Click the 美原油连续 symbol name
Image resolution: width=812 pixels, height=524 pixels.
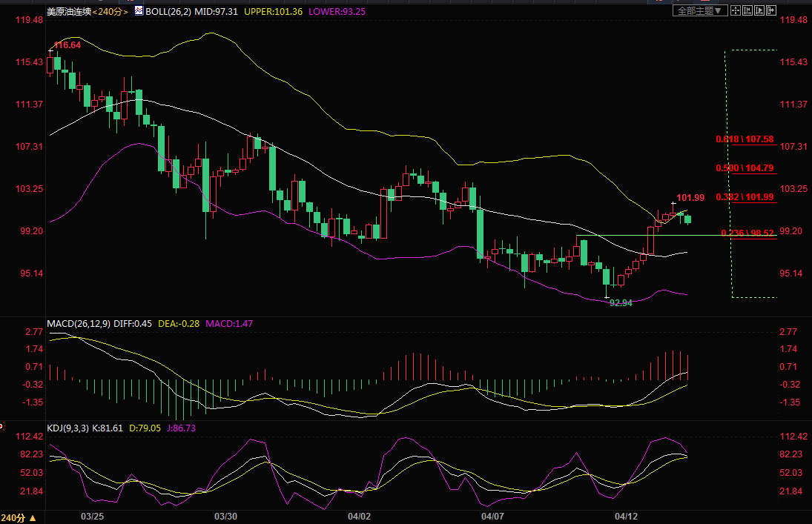pos(68,12)
